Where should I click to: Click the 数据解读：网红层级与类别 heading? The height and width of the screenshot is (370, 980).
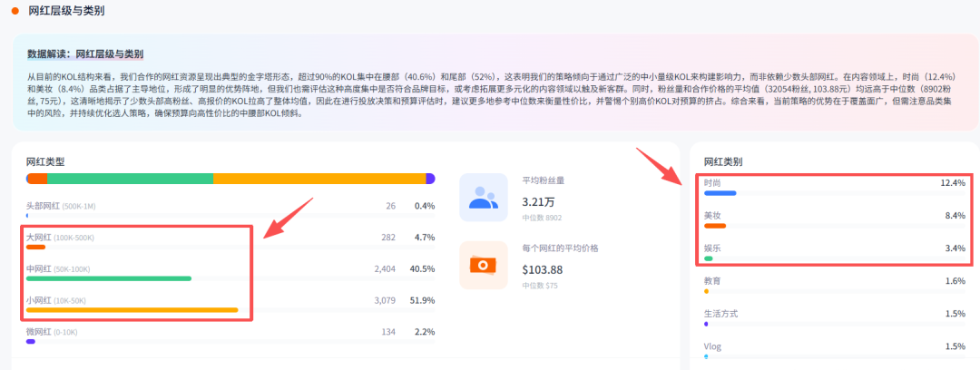point(85,54)
